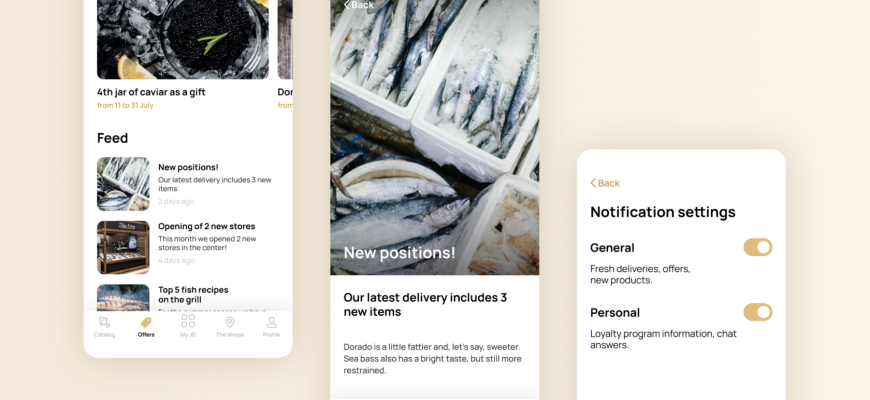Tap the Back text on the article screen
Viewport: 870px width, 400px height.
tap(363, 5)
